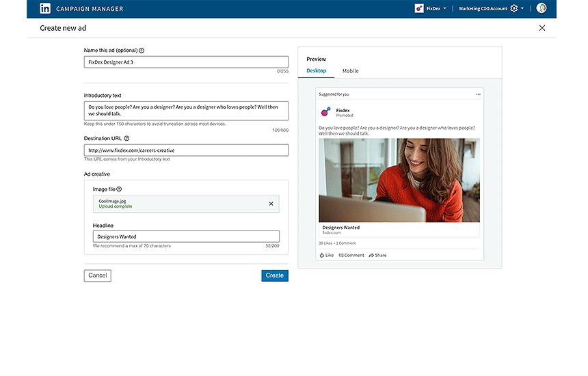Screen dimensions: 588x376
Task: Remove the uploaded CoolImage.jpg file
Action: [271, 204]
